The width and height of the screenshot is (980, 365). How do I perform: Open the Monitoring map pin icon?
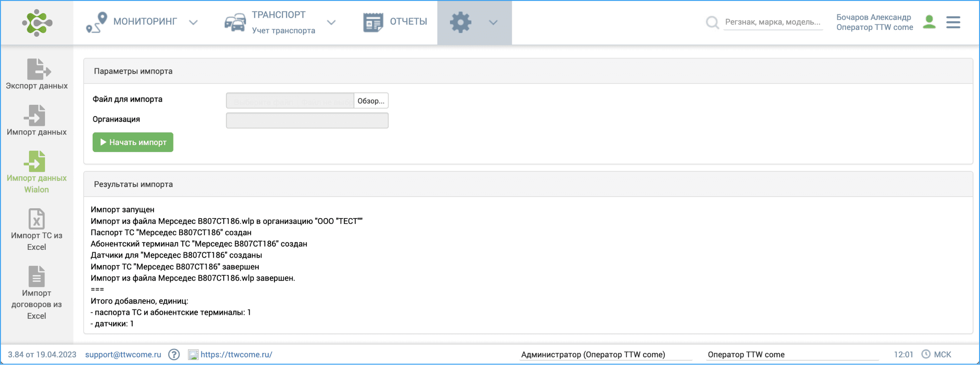click(96, 23)
